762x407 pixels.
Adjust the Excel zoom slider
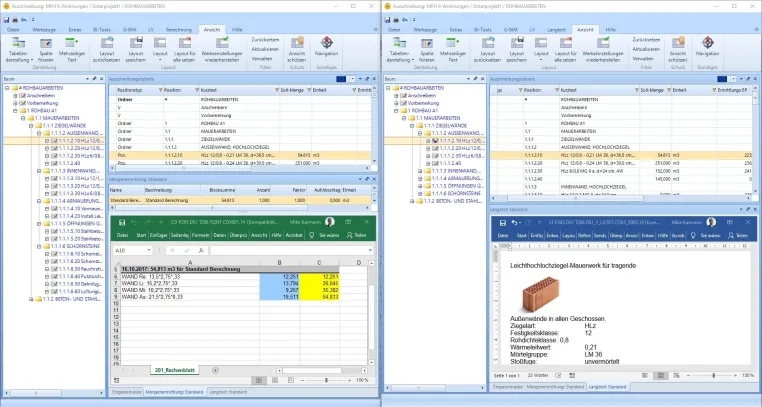pos(326,380)
